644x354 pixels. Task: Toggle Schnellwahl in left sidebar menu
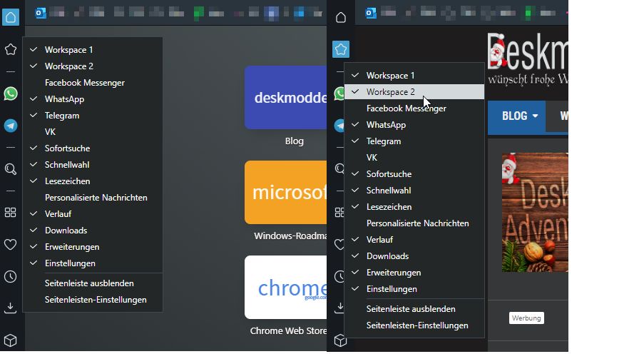93,165
